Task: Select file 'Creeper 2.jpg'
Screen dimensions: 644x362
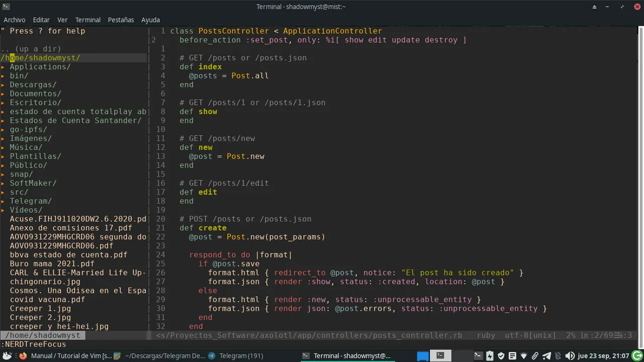Action: click(x=40, y=318)
